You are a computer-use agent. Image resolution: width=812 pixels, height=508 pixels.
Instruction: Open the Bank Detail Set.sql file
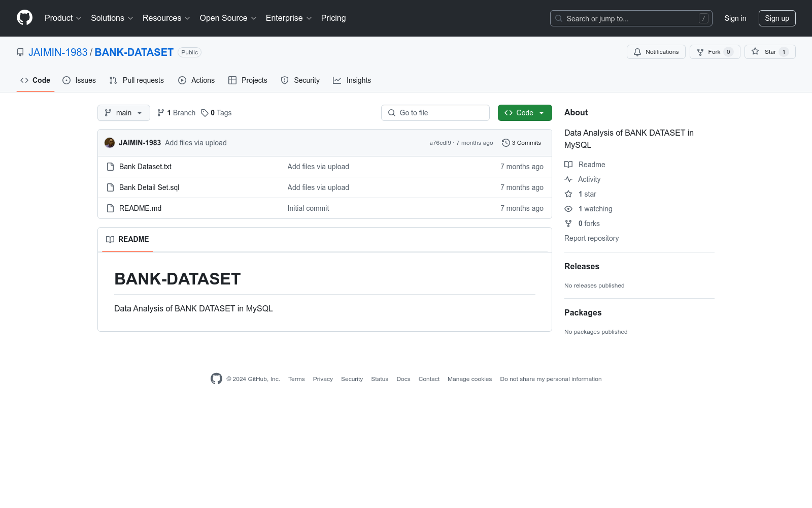point(149,187)
